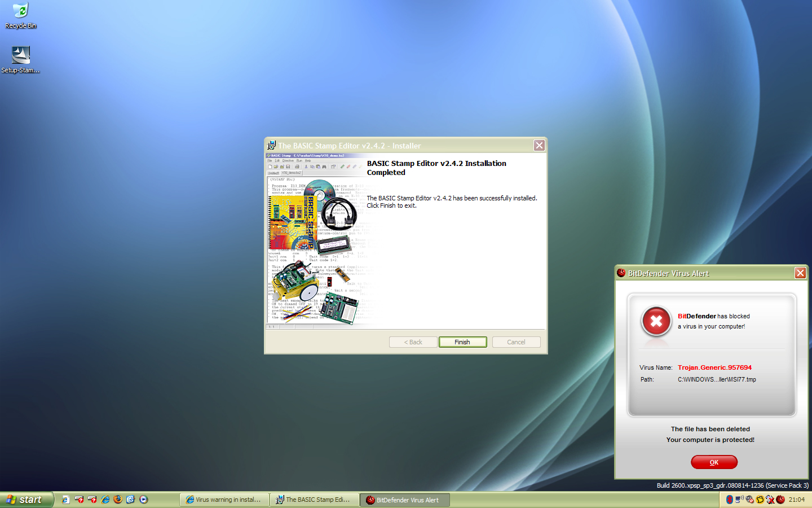The image size is (812, 508).
Task: Click 'The file has been deleted' text
Action: [x=710, y=429]
